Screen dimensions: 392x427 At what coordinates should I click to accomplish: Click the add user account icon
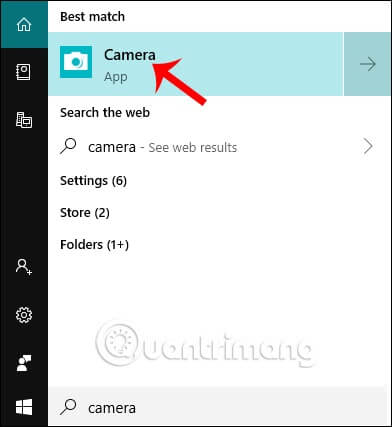click(24, 267)
